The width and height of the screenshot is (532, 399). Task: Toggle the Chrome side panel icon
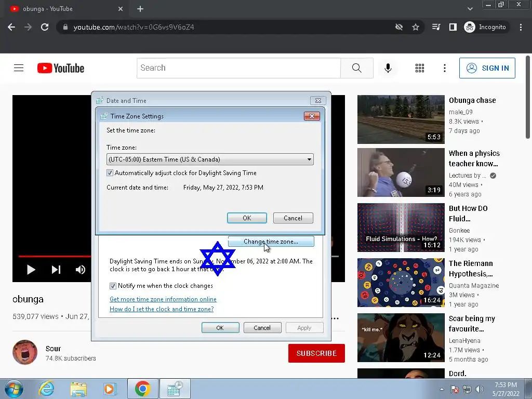(x=453, y=27)
